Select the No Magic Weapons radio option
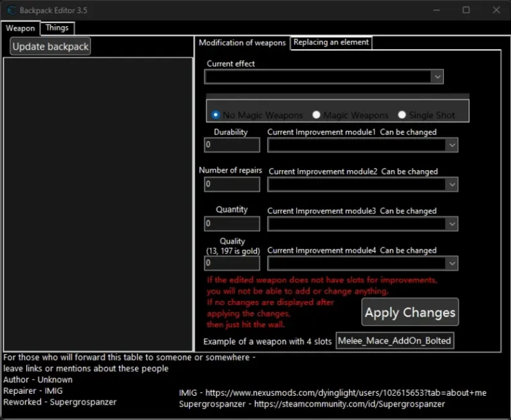The height and width of the screenshot is (420, 511). (216, 115)
